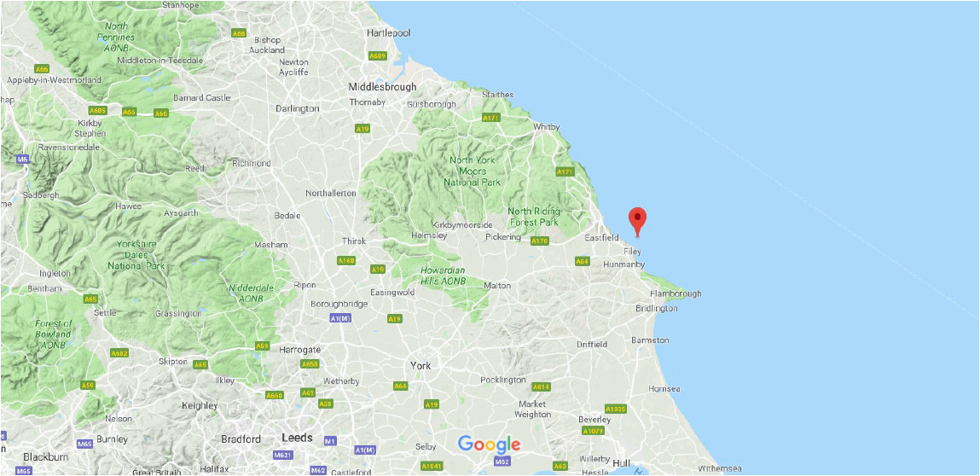980x476 pixels.
Task: Click the red location pin marker
Action: pos(637,222)
